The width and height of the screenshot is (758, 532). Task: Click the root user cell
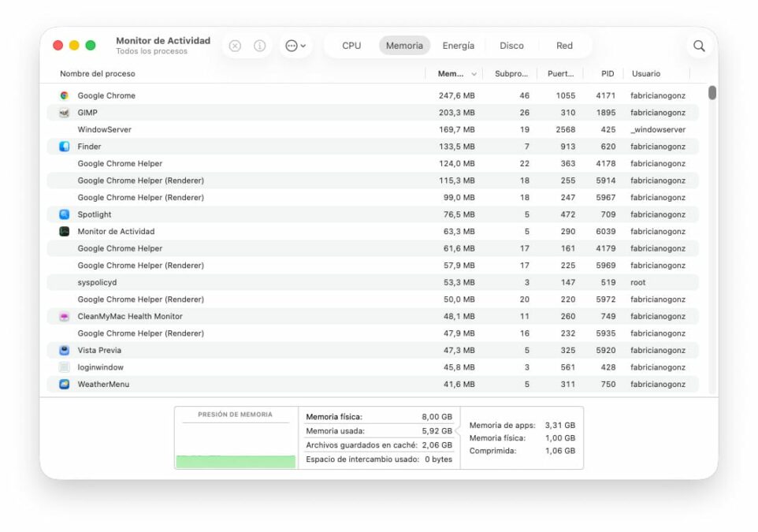(638, 282)
